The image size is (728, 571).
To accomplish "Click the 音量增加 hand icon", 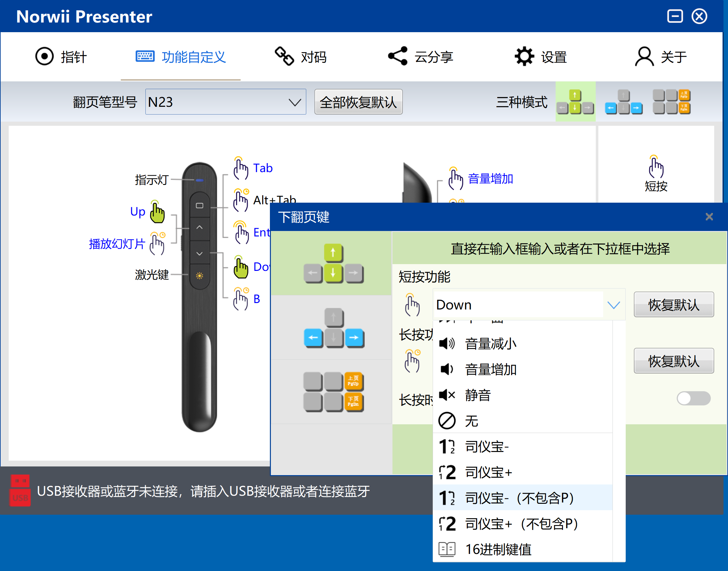I will [455, 179].
